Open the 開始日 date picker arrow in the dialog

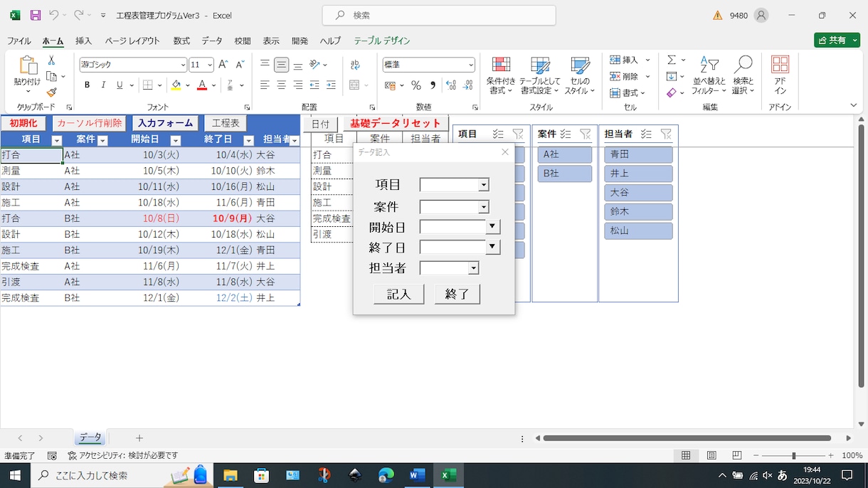pos(492,227)
